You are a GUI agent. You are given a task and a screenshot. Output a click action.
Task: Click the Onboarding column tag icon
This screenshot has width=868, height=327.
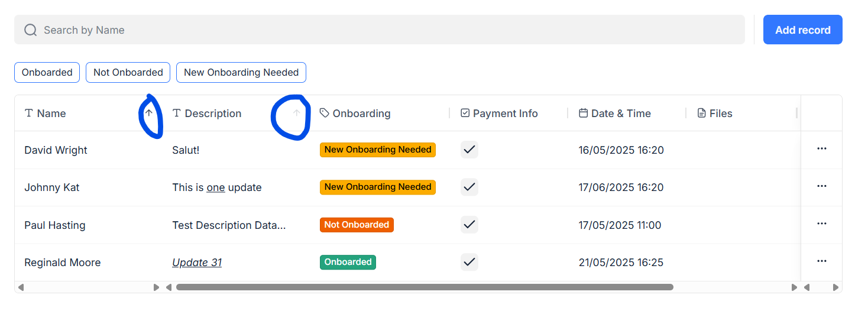pyautogui.click(x=324, y=113)
